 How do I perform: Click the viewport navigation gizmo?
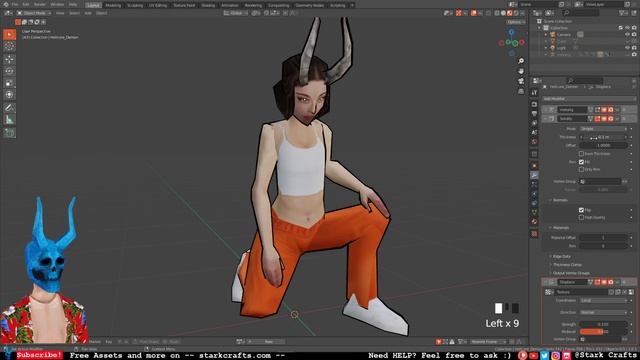coord(511,42)
